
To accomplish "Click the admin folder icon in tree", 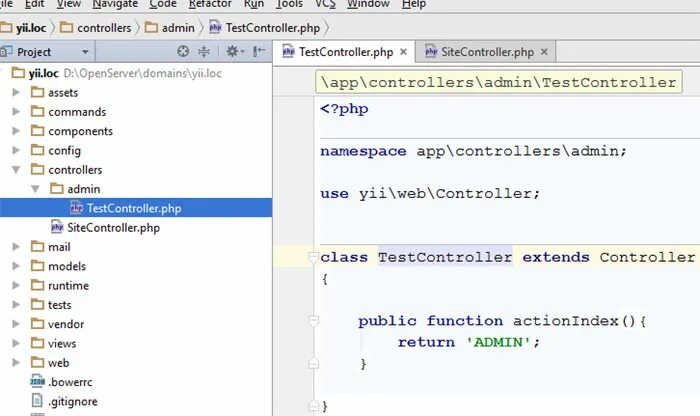I will point(57,188).
